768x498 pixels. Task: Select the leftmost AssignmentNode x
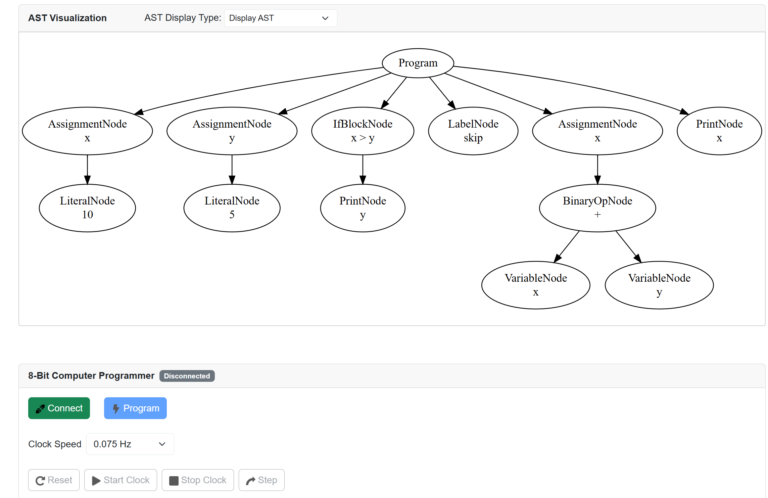[x=87, y=131]
